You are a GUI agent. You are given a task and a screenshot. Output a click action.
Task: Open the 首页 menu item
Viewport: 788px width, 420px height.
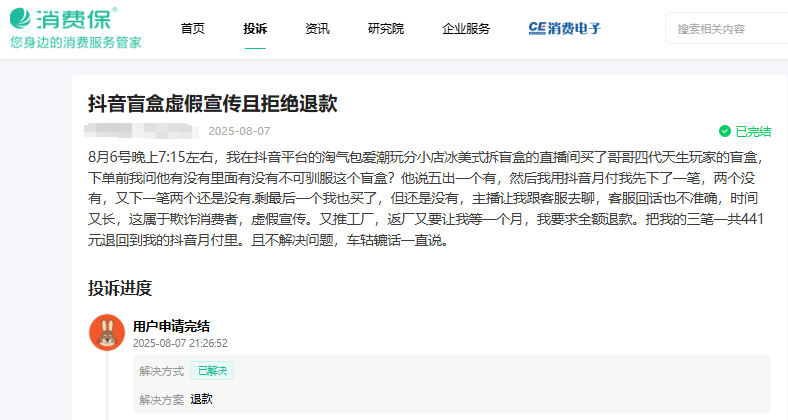coord(193,29)
